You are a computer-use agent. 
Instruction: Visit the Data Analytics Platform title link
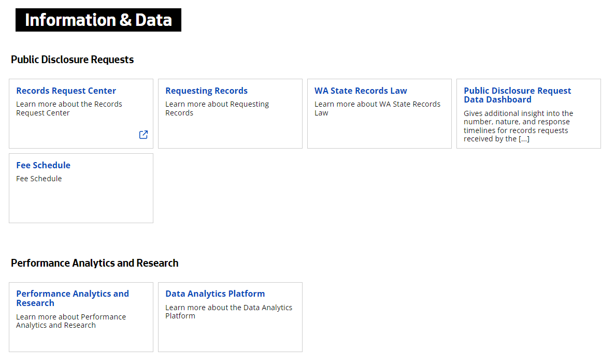pyautogui.click(x=215, y=294)
